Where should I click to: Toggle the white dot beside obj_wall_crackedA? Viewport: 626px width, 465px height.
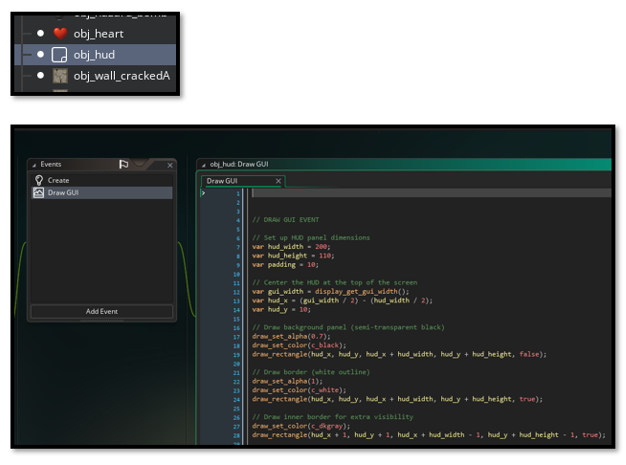(41, 76)
